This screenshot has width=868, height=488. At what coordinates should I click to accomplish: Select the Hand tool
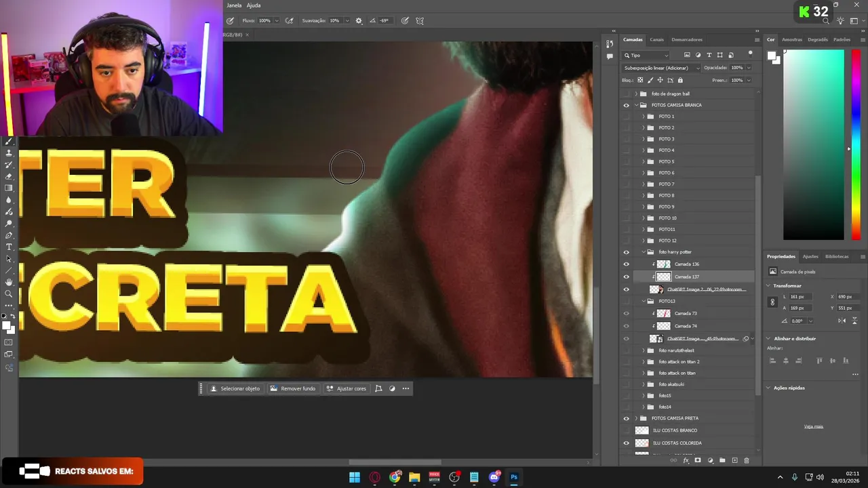(9, 282)
